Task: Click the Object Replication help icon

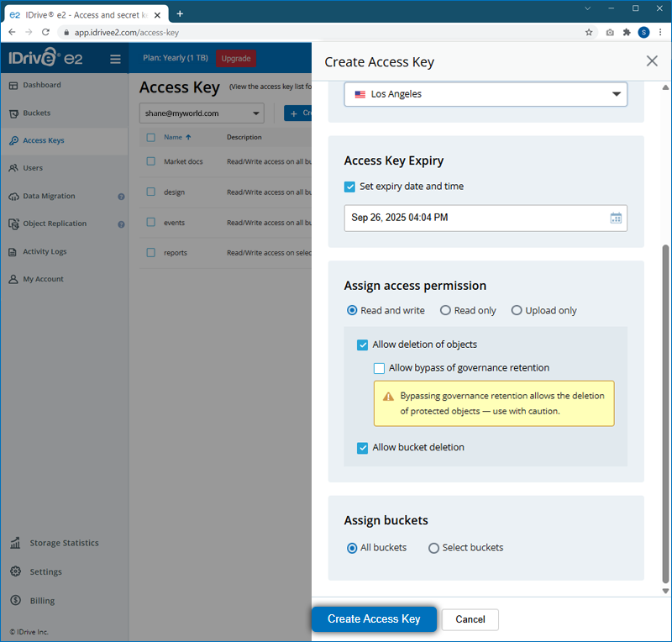Action: click(121, 224)
